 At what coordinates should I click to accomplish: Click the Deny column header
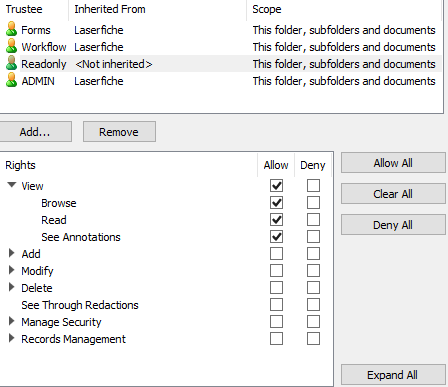click(313, 165)
